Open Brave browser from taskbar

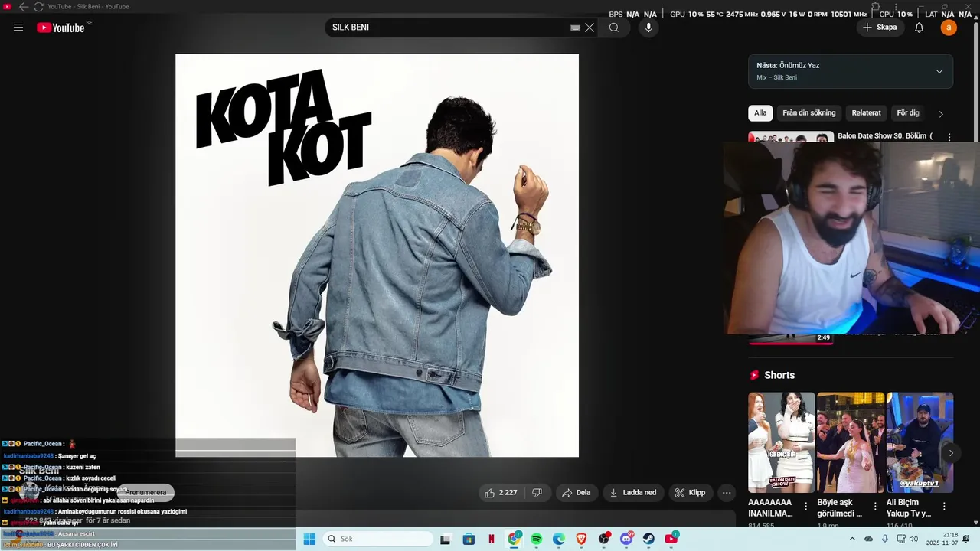(581, 539)
